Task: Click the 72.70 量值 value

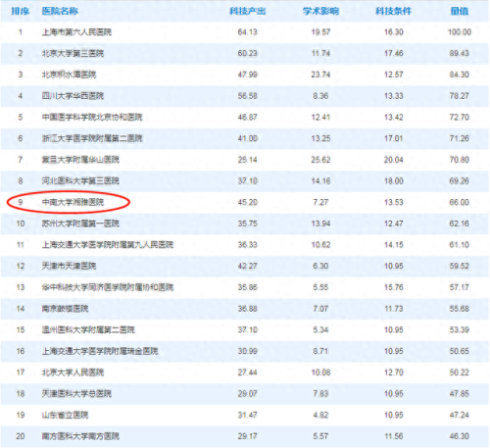Action: pos(460,117)
